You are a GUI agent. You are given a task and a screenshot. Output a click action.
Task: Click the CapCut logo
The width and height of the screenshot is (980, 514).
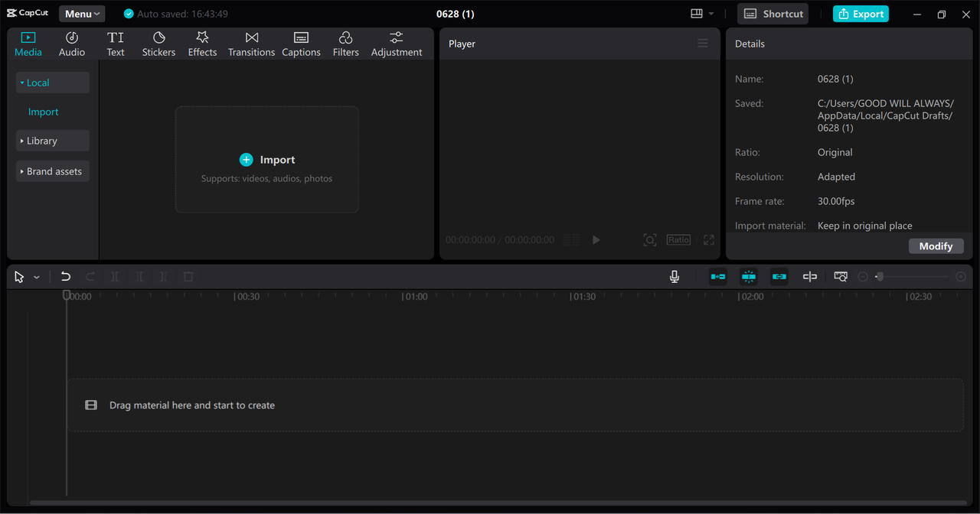click(x=28, y=13)
